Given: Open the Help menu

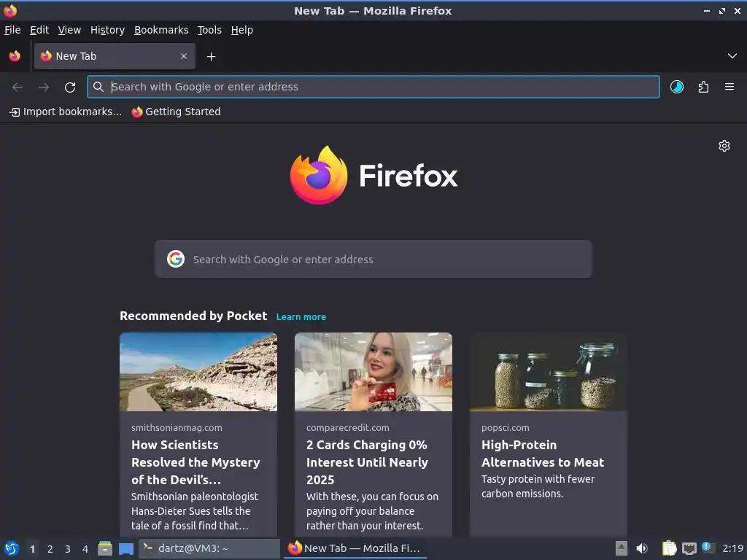Looking at the screenshot, I should click(x=242, y=30).
